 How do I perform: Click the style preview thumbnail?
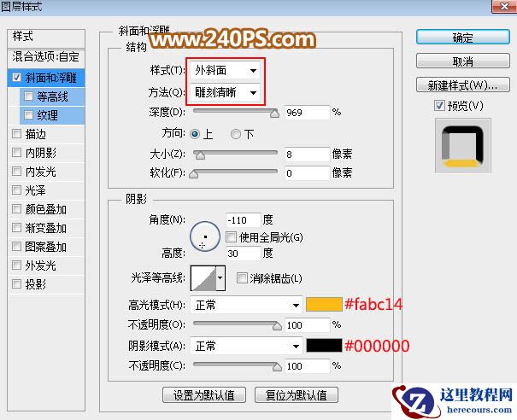pos(462,145)
